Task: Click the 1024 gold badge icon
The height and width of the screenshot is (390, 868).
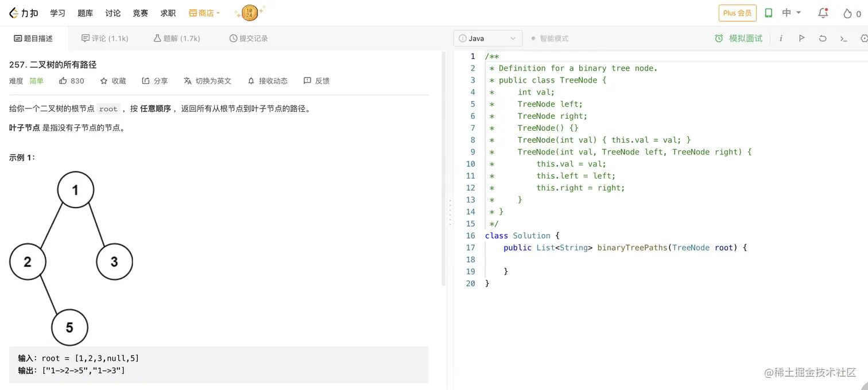Action: [x=249, y=13]
